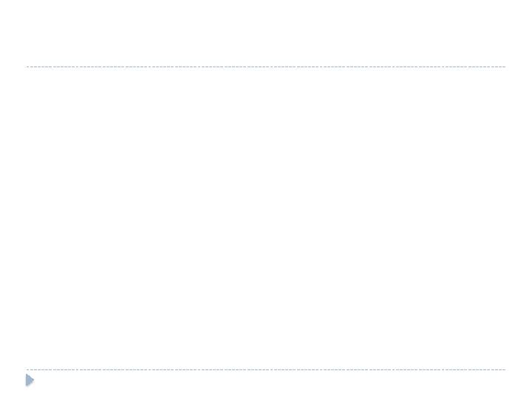This screenshot has height=399, width=532.
Task: Click the right end of the bottom dashed line
Action: [x=504, y=369]
